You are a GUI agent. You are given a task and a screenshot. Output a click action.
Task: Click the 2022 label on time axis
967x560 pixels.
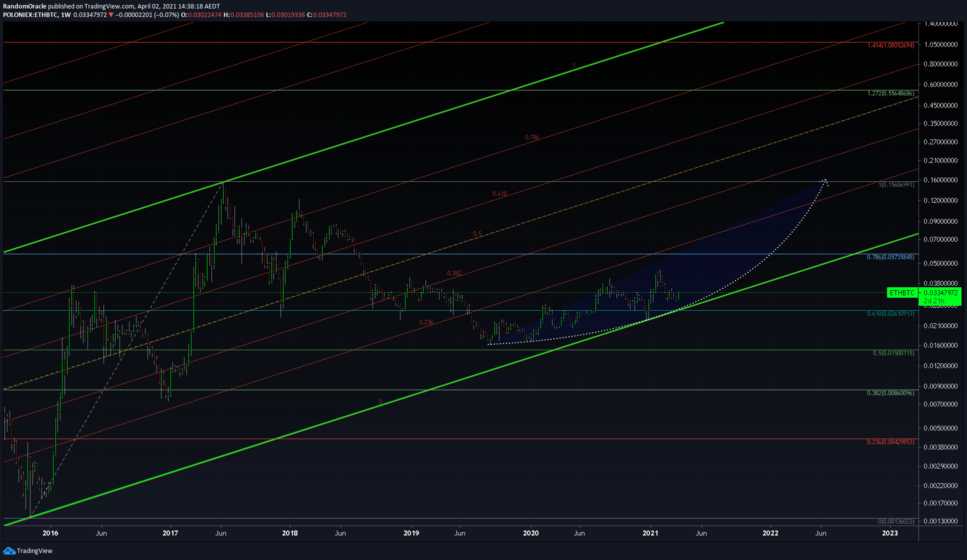click(770, 533)
